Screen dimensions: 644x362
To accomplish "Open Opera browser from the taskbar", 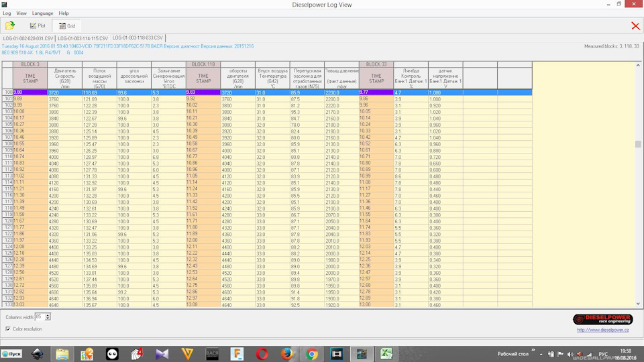I will pos(262,353).
